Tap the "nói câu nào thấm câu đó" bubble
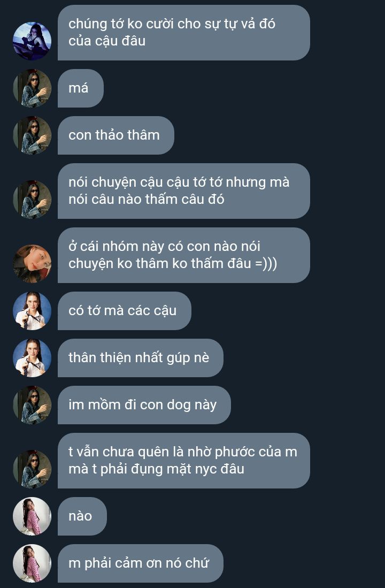 tap(184, 191)
